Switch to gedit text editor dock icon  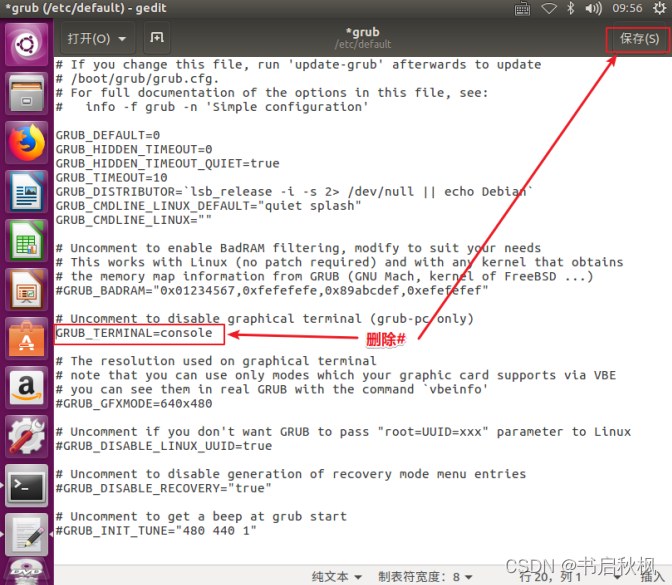(x=27, y=535)
